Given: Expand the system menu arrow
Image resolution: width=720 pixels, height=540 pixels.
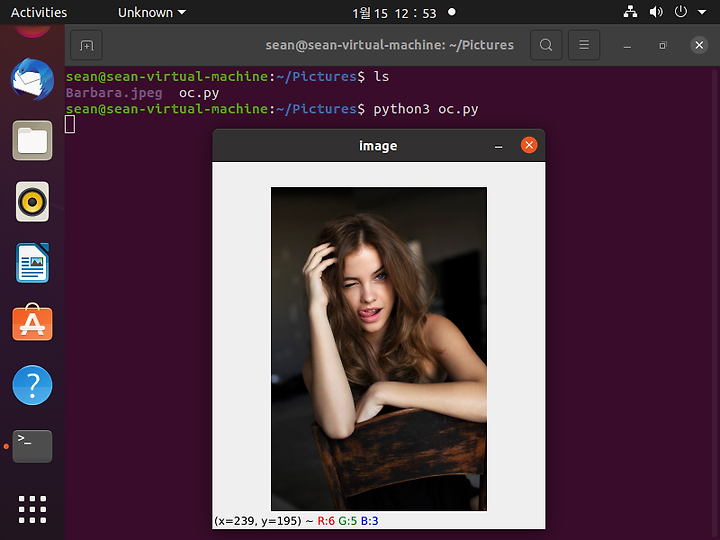Looking at the screenshot, I should click(x=702, y=12).
